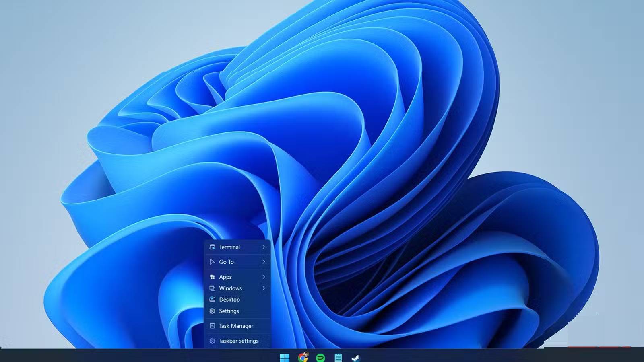Open Settings from the context menu

tap(229, 311)
